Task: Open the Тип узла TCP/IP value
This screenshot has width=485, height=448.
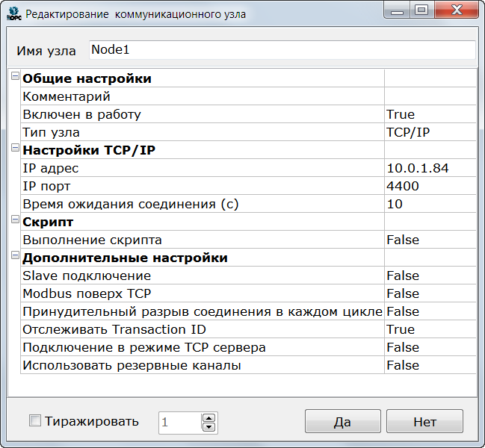Action: 430,132
